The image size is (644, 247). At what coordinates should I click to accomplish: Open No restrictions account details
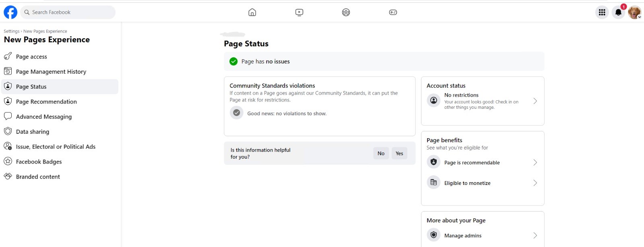[483, 101]
